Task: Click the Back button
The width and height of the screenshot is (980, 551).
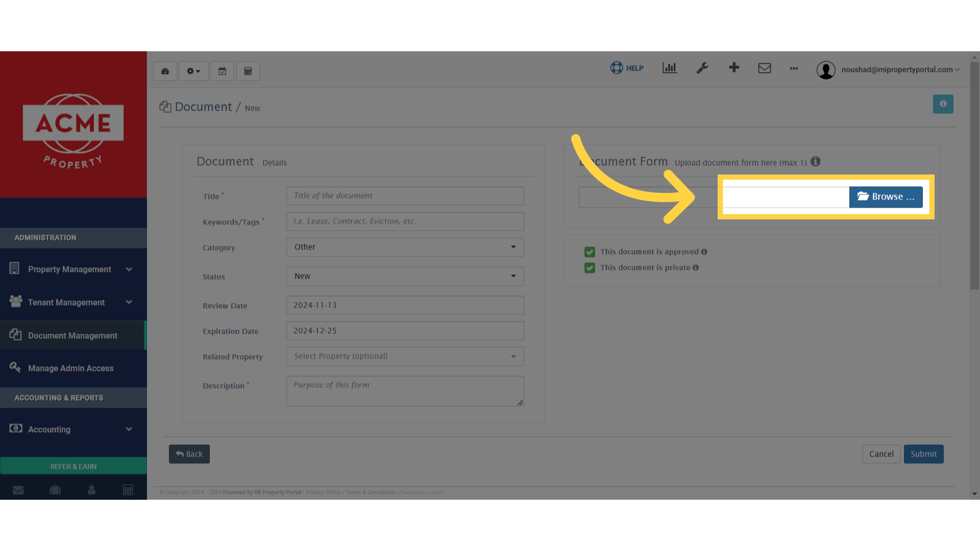Action: click(x=189, y=454)
